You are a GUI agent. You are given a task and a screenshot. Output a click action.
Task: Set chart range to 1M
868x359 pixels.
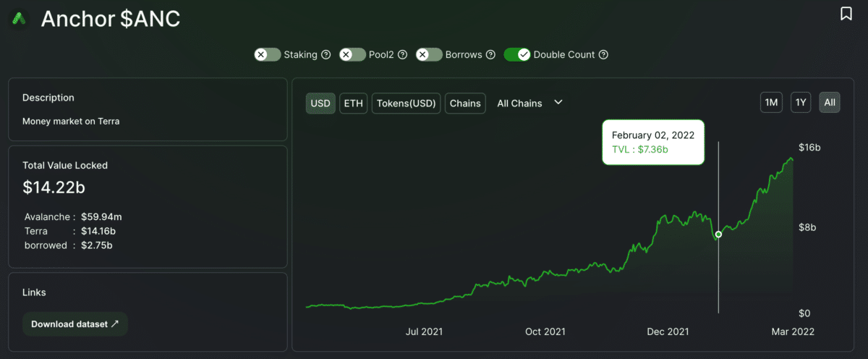click(771, 103)
